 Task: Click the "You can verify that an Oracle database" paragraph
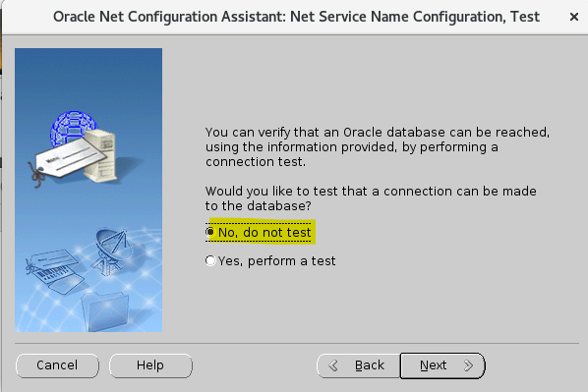point(378,147)
